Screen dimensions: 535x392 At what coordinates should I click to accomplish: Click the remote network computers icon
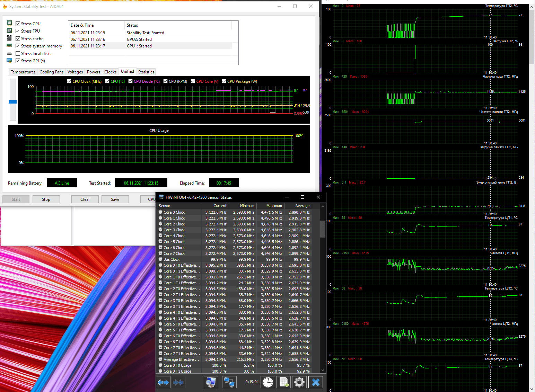click(229, 382)
